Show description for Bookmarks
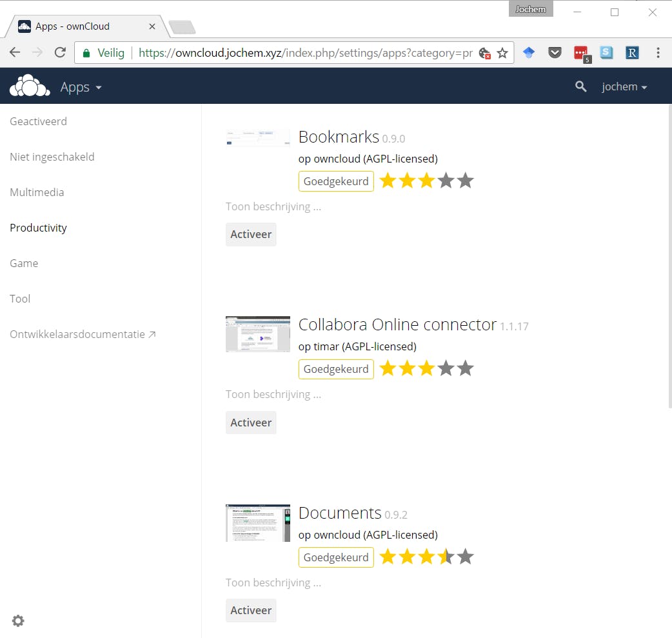672x638 pixels. tap(273, 206)
